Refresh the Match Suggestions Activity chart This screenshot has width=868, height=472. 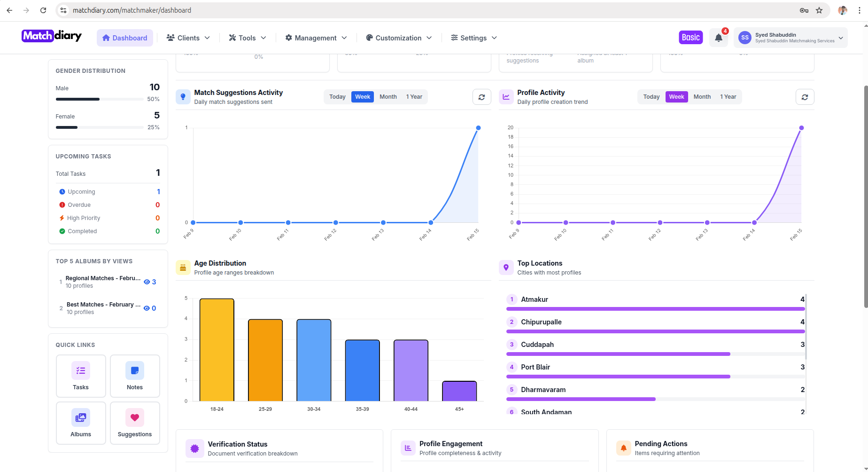pyautogui.click(x=481, y=97)
